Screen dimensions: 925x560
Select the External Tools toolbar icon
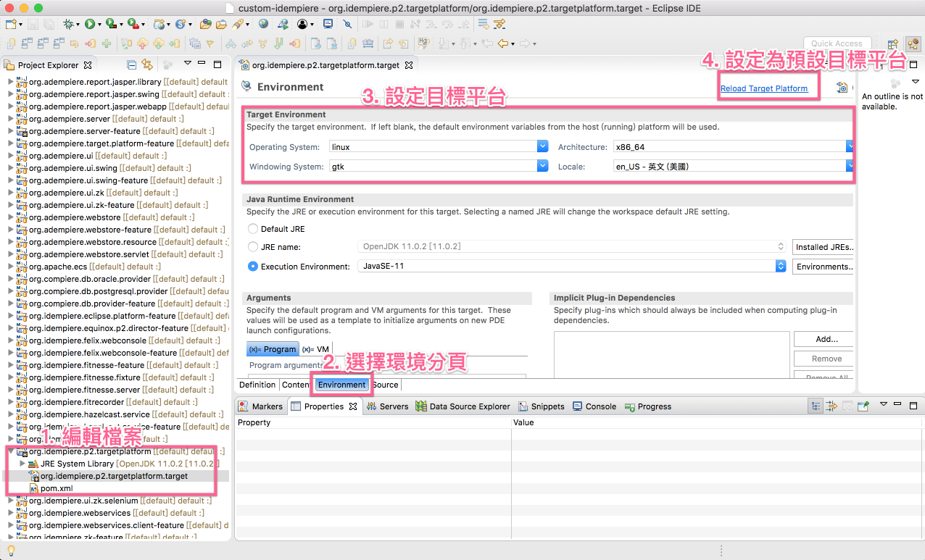pyautogui.click(x=133, y=24)
